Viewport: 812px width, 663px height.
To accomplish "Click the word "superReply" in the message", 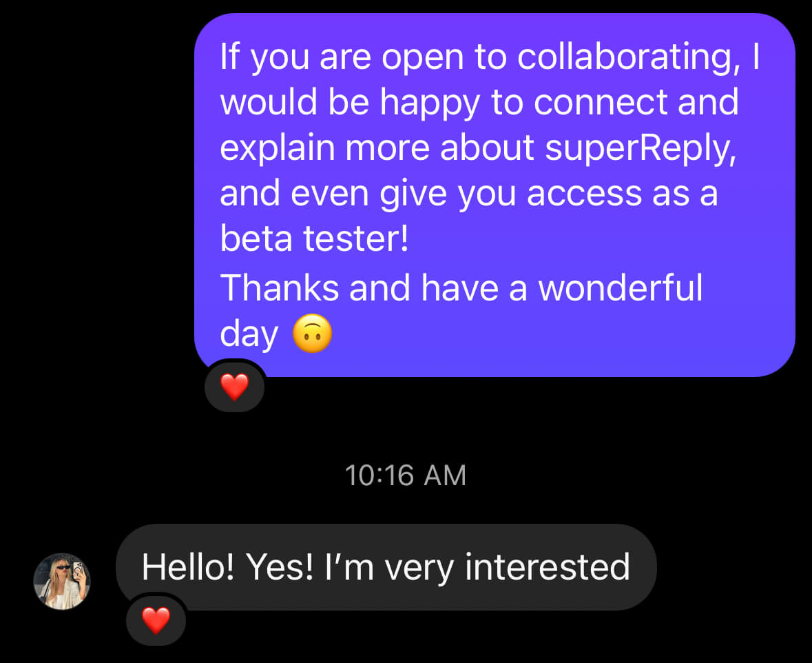I will [x=641, y=148].
